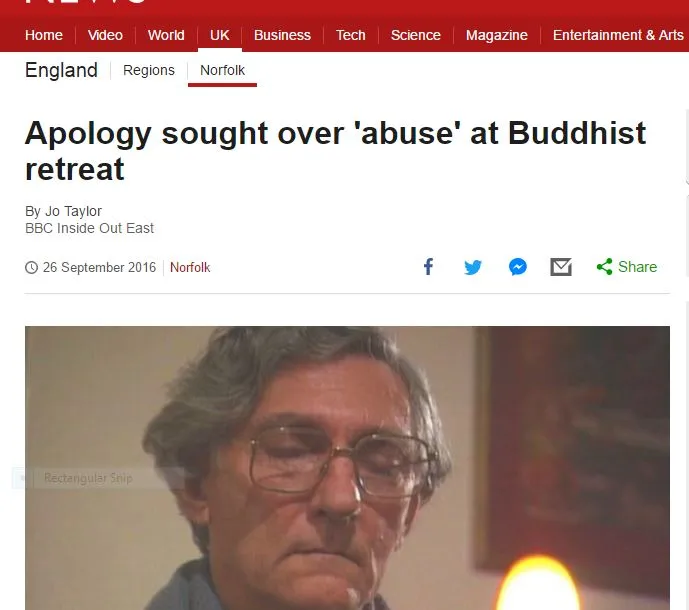This screenshot has width=689, height=610.
Task: Open the Business section
Action: pyautogui.click(x=282, y=35)
